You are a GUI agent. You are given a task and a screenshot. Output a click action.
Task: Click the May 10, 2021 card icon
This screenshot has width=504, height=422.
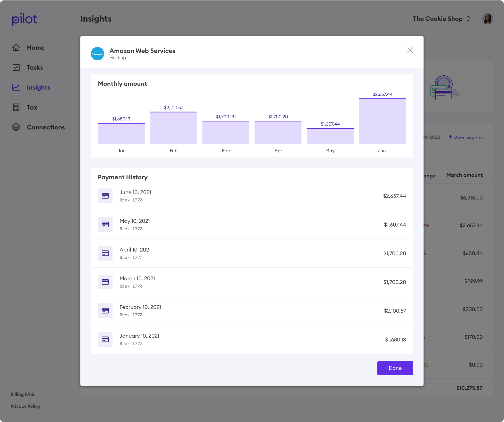point(105,224)
